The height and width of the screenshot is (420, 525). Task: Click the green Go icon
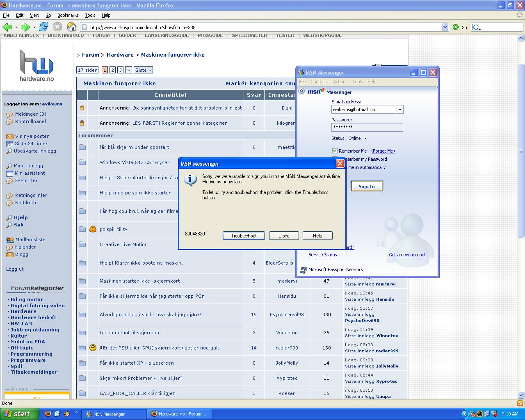pyautogui.click(x=456, y=27)
